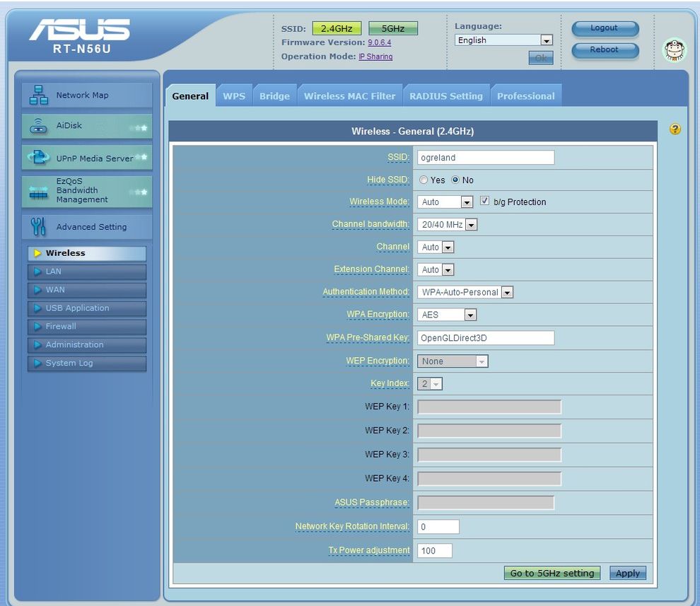
Task: Click the Advanced Setting tools icon
Action: [38, 227]
